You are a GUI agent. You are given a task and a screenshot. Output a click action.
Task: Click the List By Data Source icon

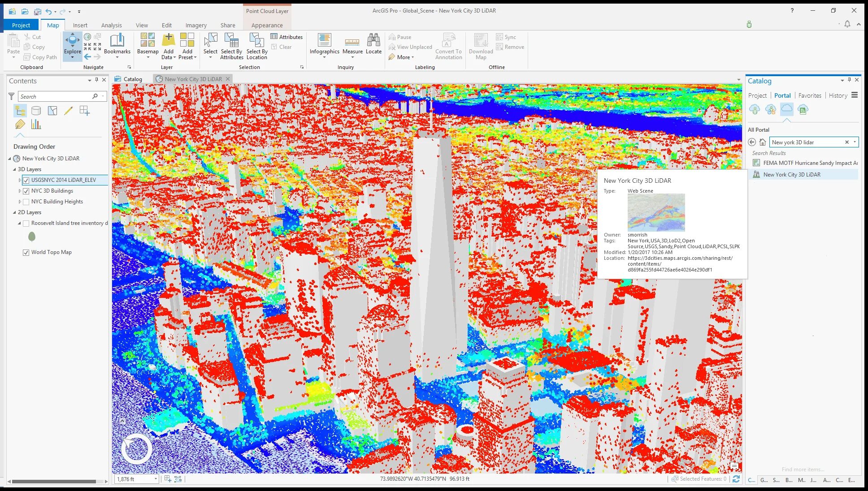point(36,111)
